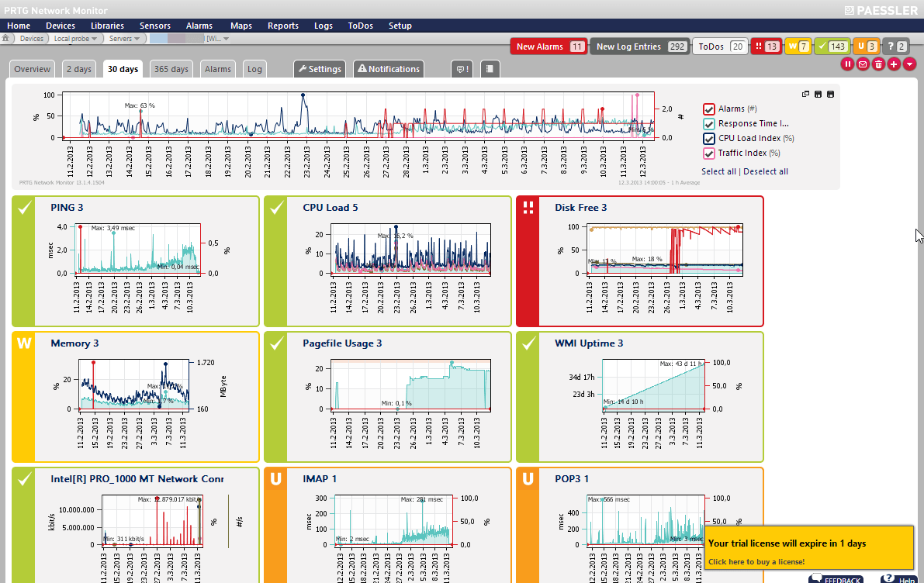This screenshot has width=924, height=583.
Task: Click the red plus add icon
Action: [x=894, y=64]
